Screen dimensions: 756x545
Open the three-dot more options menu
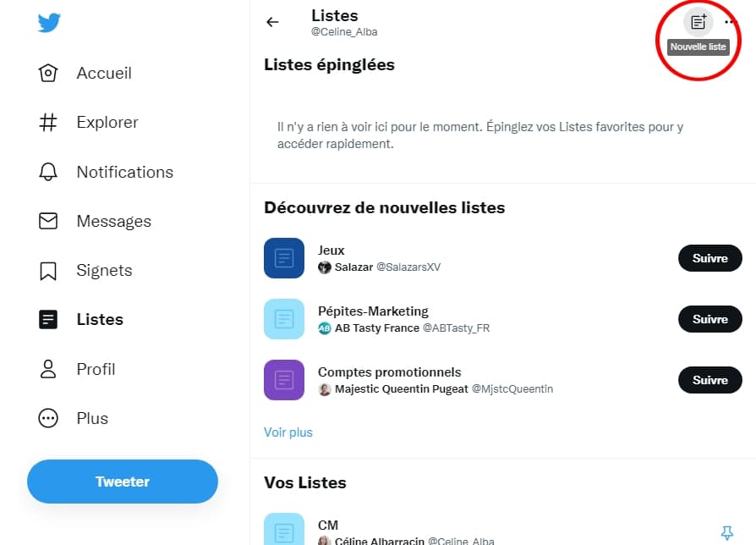[x=731, y=22]
